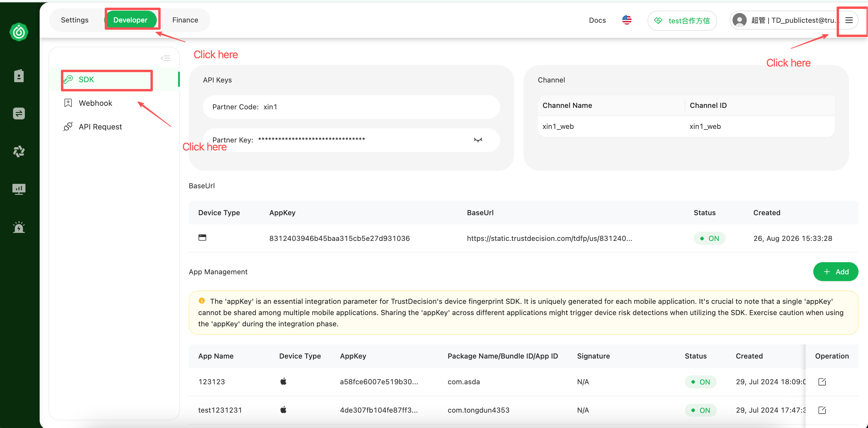
Task: Switch to the Finance tab
Action: (x=185, y=20)
